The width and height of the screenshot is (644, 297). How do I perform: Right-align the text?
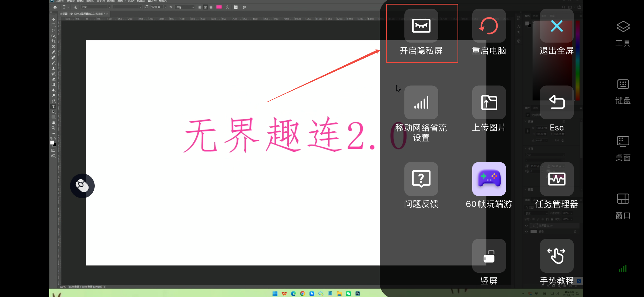[x=211, y=7]
